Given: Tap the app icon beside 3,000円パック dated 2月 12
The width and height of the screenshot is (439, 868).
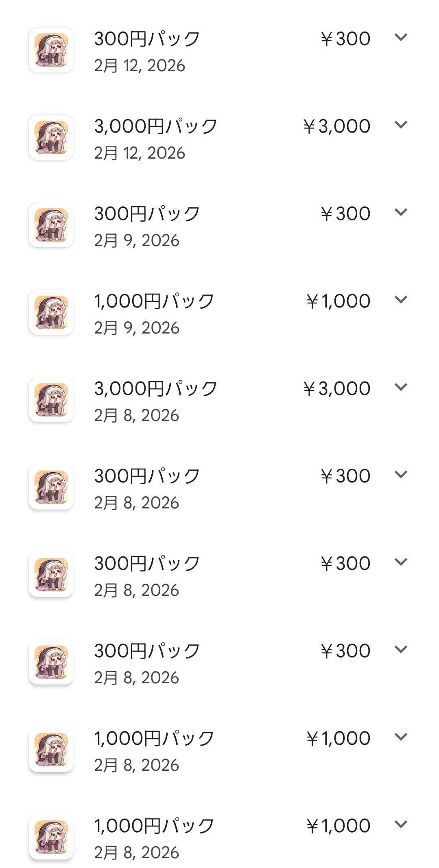Looking at the screenshot, I should (x=51, y=137).
